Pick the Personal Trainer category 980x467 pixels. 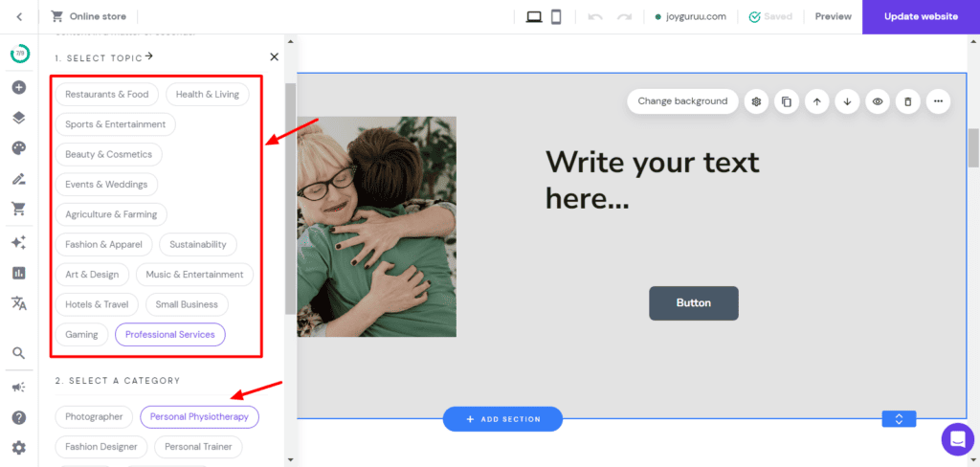tap(198, 446)
